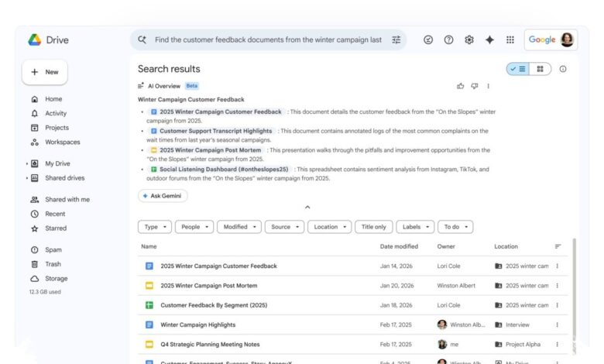This screenshot has width=604, height=364.
Task: Open the Google account avatar
Action: coord(567,39)
